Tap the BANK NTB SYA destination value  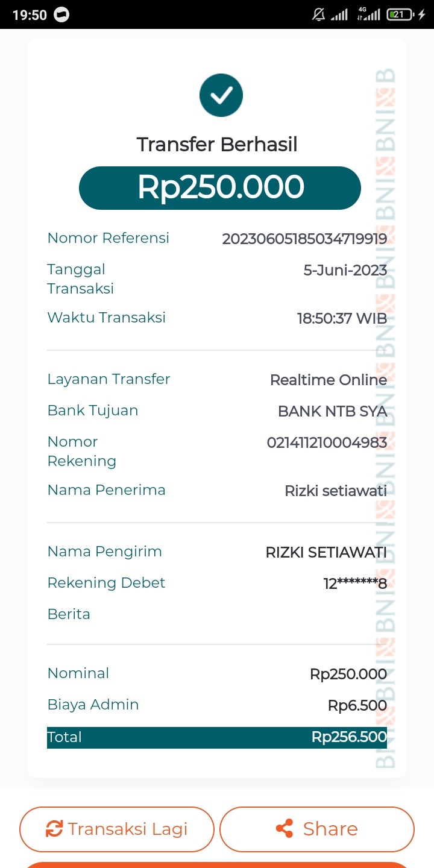coord(332,412)
